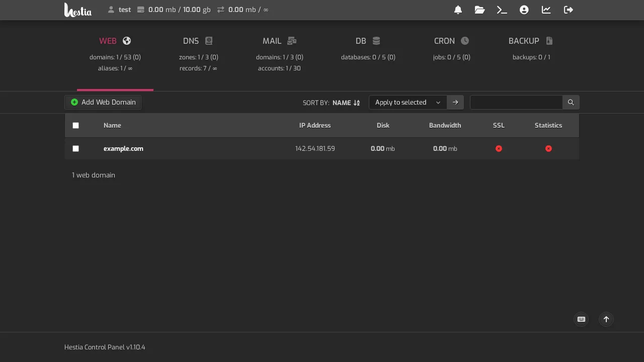The width and height of the screenshot is (644, 362).
Task: Open the example.com domain link
Action: (123, 149)
